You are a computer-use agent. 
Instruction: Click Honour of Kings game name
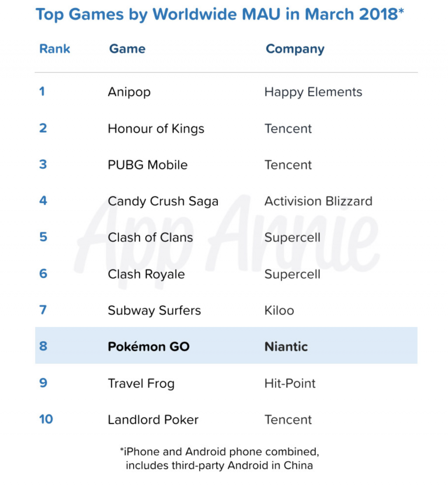click(x=156, y=129)
